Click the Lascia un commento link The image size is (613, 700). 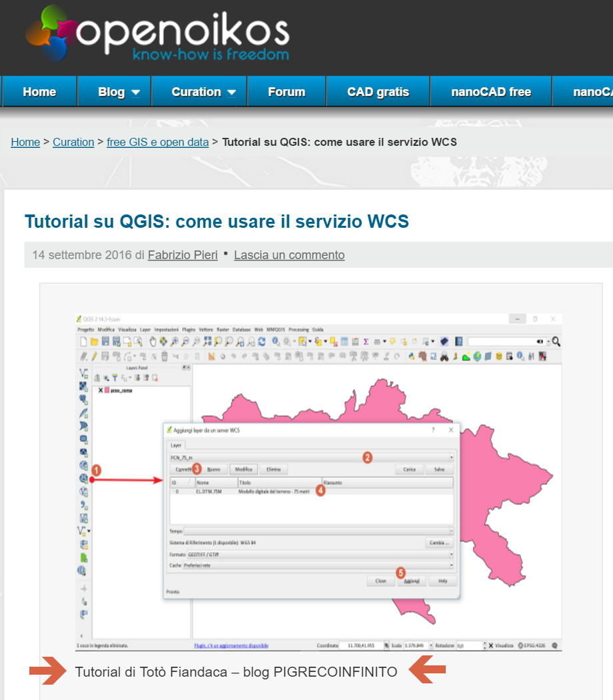pos(289,255)
